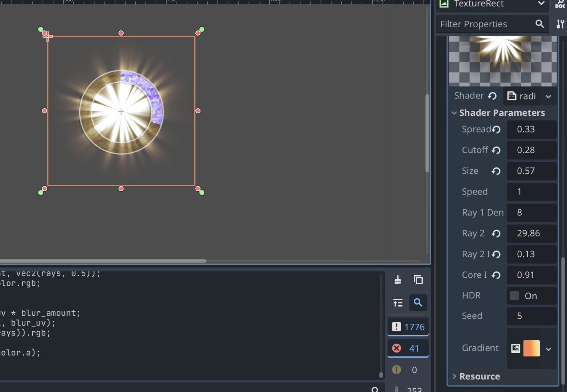This screenshot has height=392, width=567.
Task: Reset the Spread parameter to default
Action: 496,130
